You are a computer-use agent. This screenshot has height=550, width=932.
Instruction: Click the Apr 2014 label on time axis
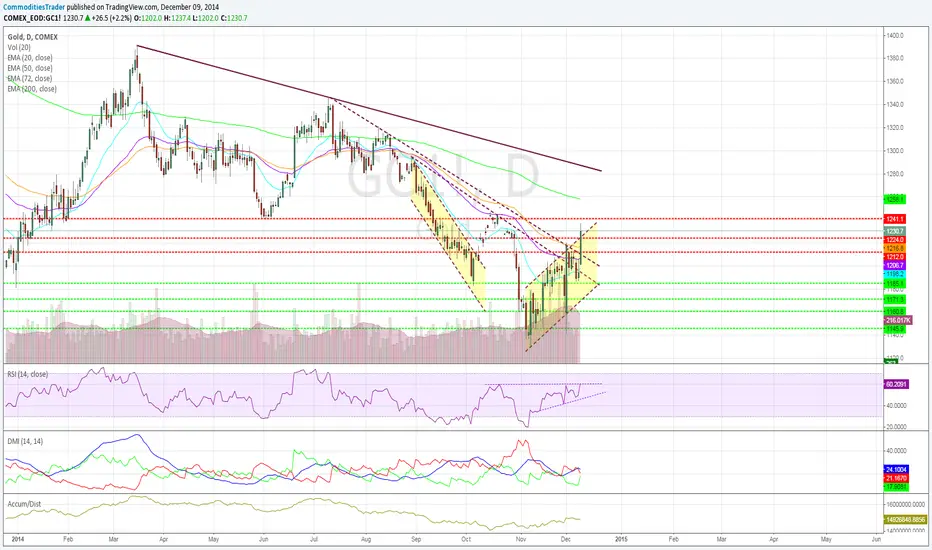coord(163,539)
